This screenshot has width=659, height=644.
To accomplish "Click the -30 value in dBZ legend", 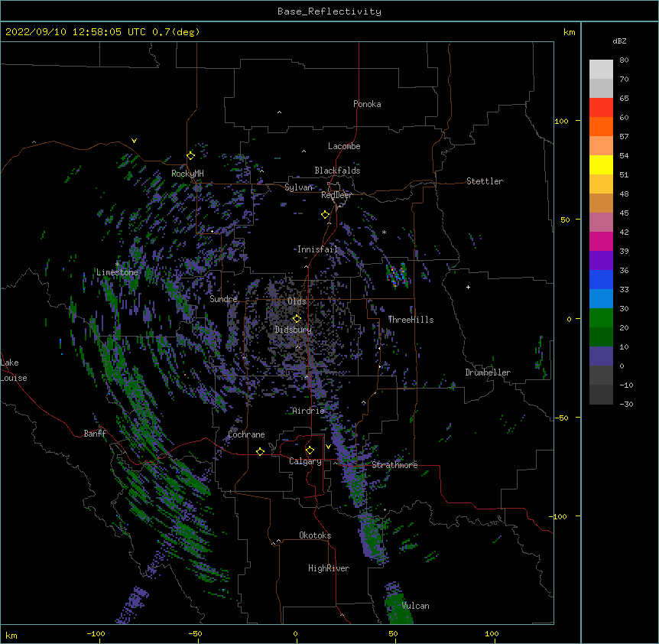I will (626, 404).
